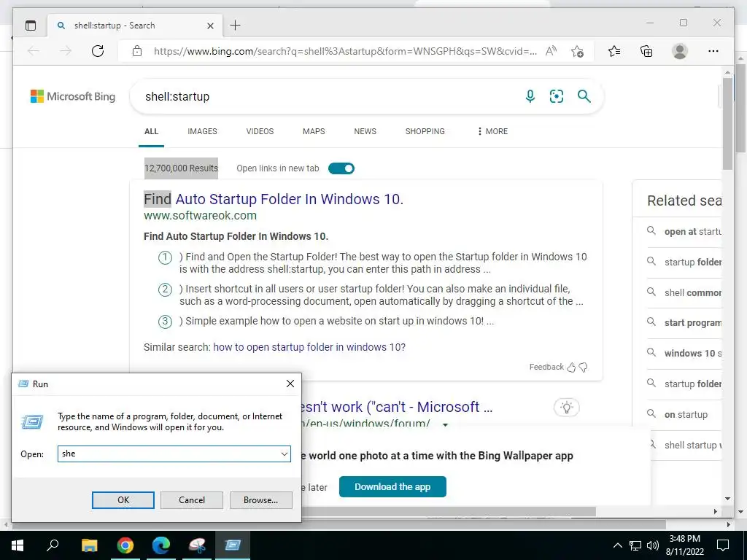Click Download the app button
The image size is (747, 560).
tap(392, 486)
